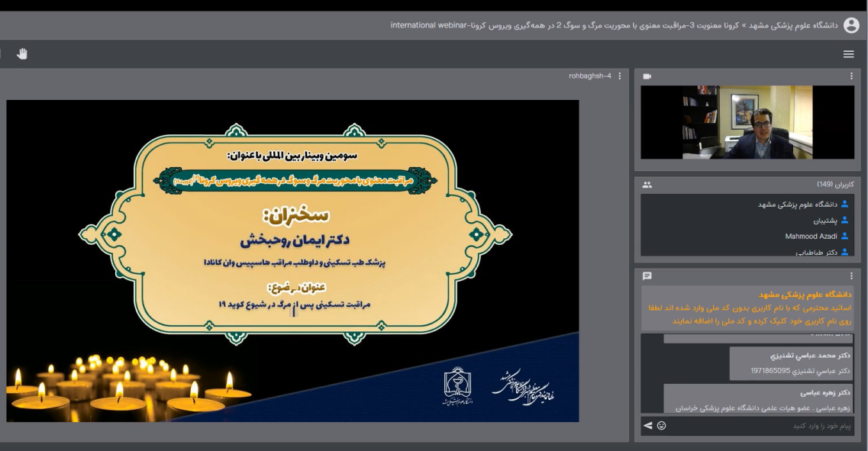Image resolution: width=868 pixels, height=451 pixels.
Task: Click the user account avatar icon
Action: pos(851,25)
